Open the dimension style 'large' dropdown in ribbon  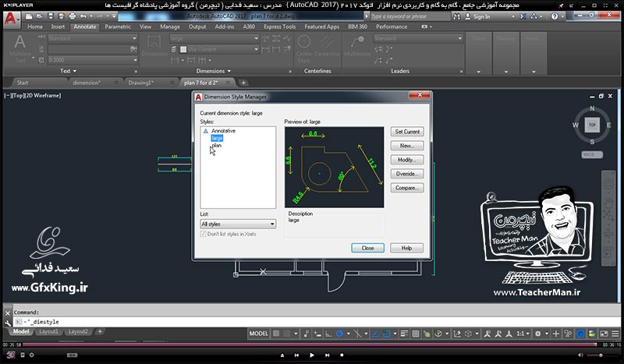[x=214, y=39]
